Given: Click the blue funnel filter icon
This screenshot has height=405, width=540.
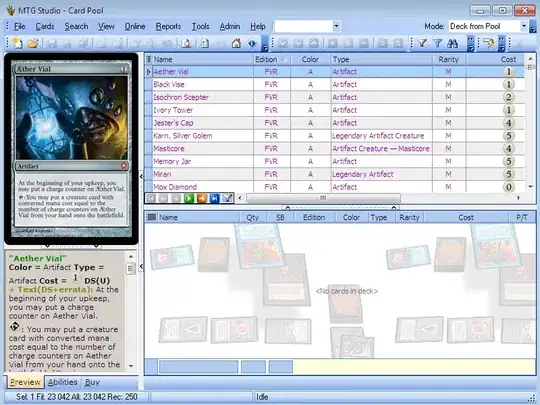Looking at the screenshot, I should coord(437,43).
